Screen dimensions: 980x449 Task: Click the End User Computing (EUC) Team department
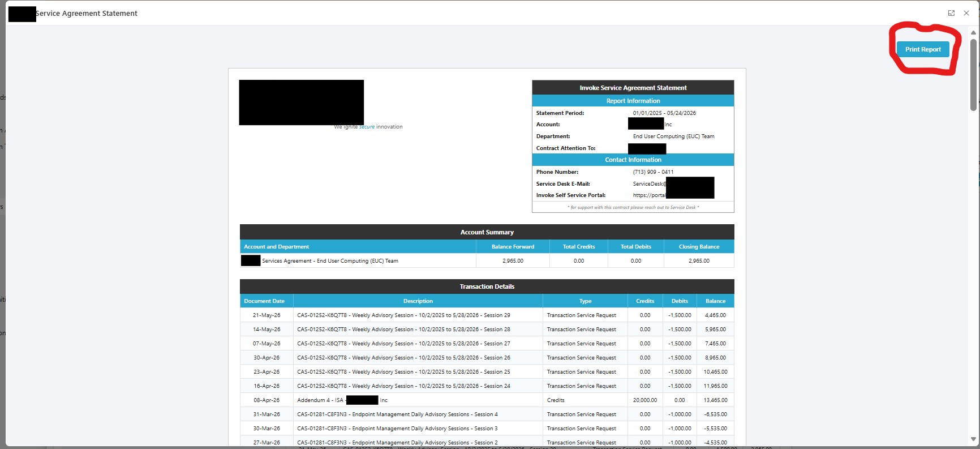(673, 136)
